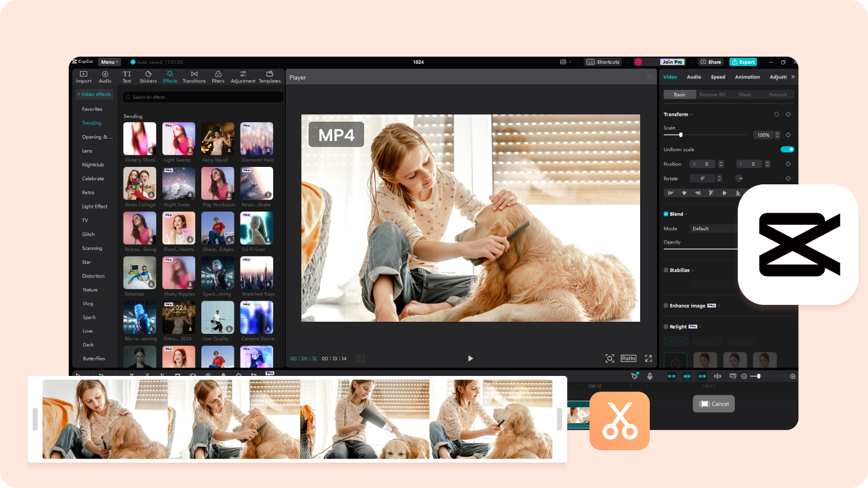This screenshot has height=488, width=868.
Task: Play the video preview
Action: coord(470,358)
